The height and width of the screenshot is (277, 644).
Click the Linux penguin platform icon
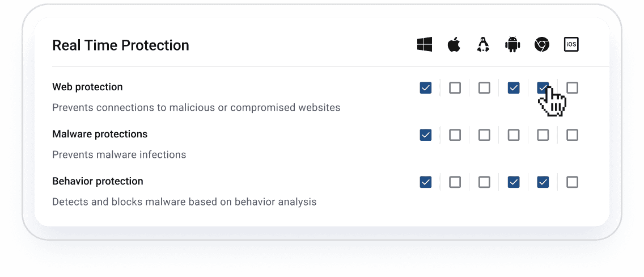483,45
